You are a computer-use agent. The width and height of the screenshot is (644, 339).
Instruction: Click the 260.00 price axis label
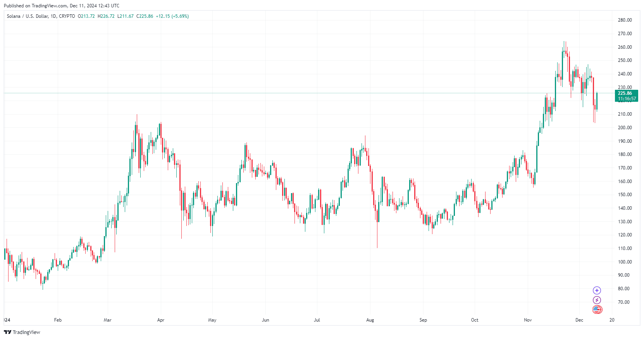(625, 47)
